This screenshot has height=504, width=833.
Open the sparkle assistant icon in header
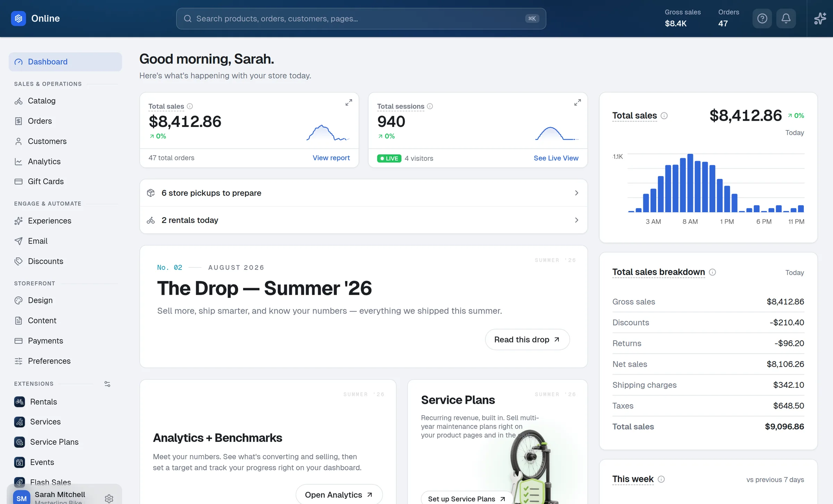click(x=820, y=18)
